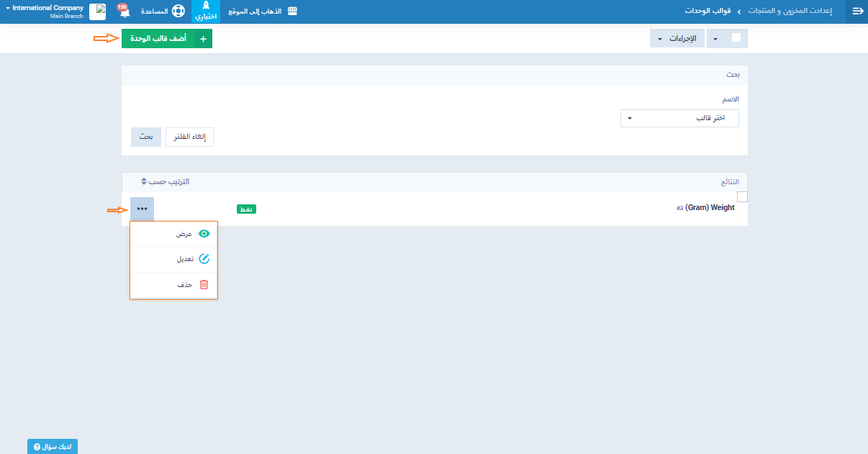Click the trial rocket icon
This screenshot has width=868, height=454.
[206, 6]
